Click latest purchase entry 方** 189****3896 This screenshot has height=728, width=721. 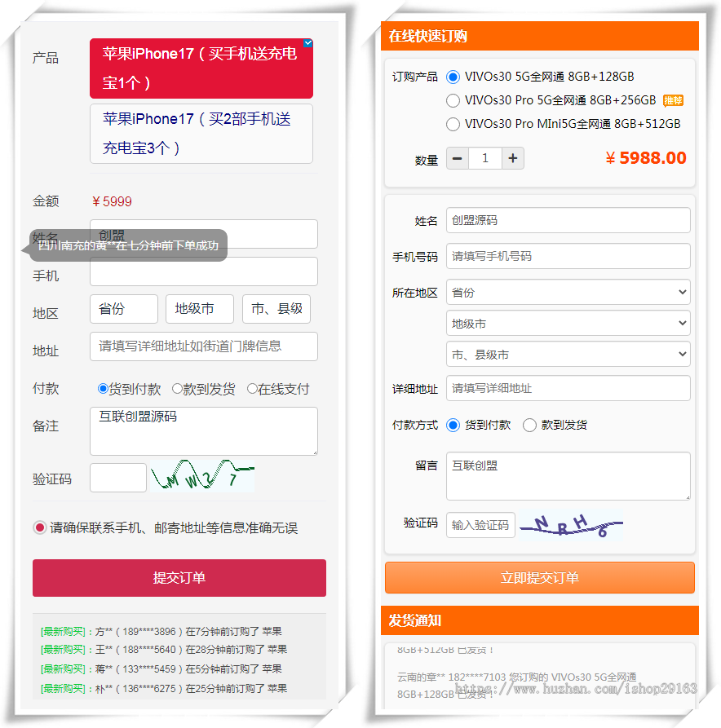pyautogui.click(x=161, y=632)
